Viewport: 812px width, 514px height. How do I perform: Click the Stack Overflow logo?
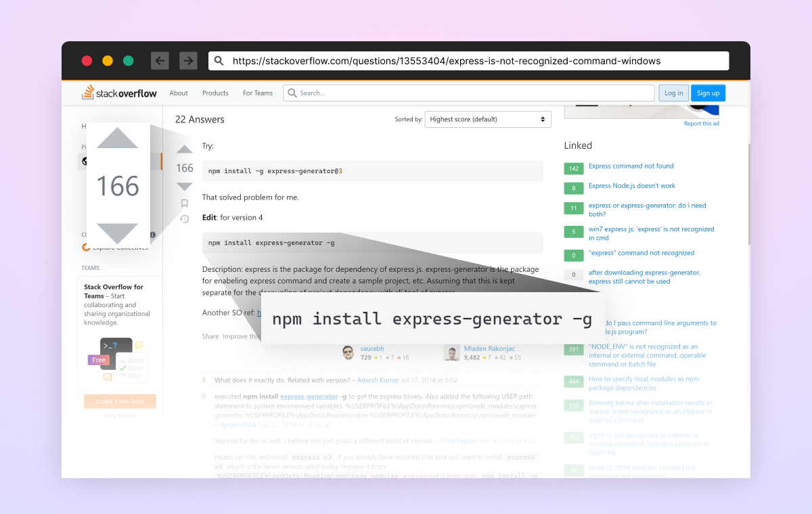pyautogui.click(x=120, y=93)
